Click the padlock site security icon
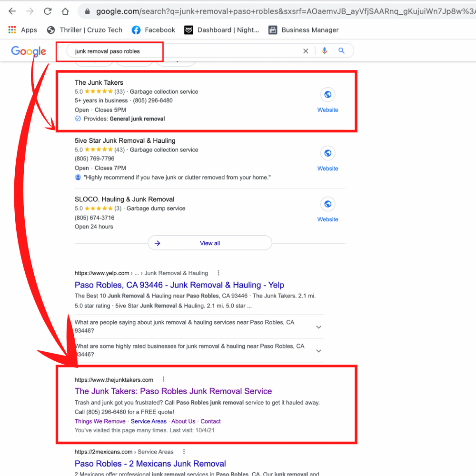 point(88,11)
